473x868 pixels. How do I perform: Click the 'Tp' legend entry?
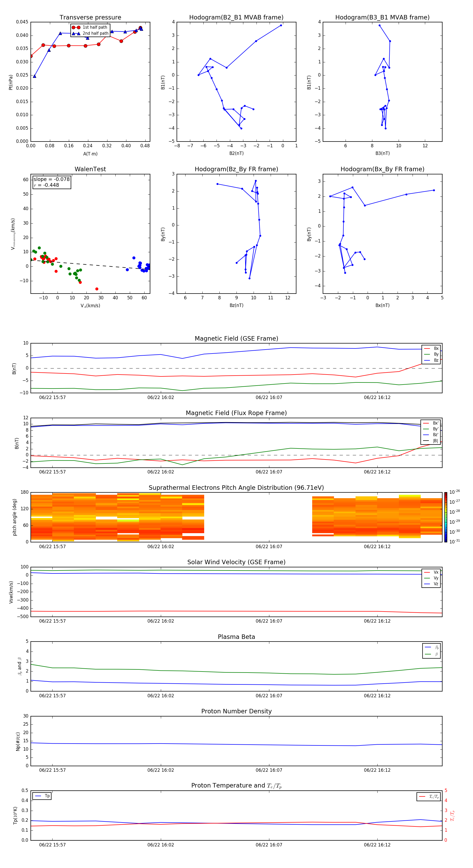coord(42,796)
